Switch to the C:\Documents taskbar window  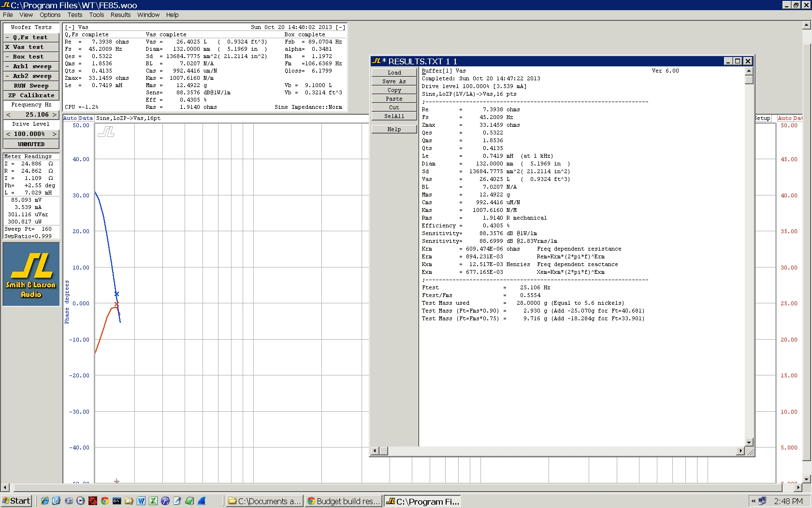pos(265,501)
